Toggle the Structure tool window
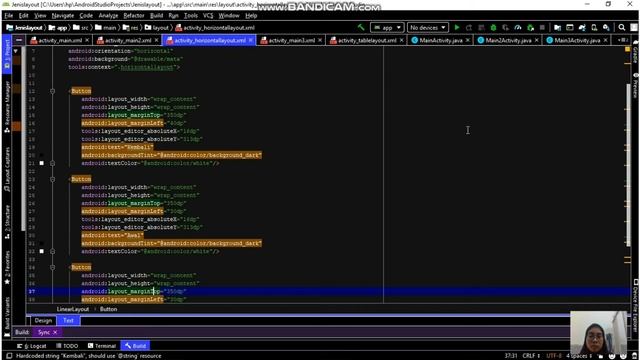This screenshot has width=640, height=360. click(x=7, y=222)
